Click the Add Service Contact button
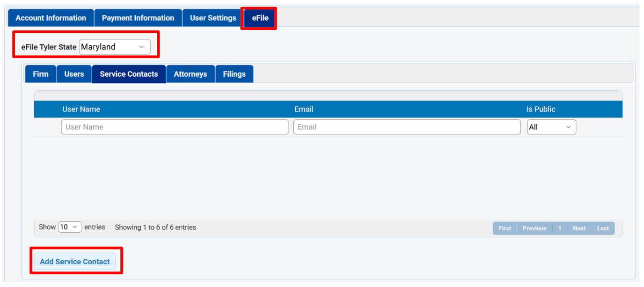 pos(75,262)
